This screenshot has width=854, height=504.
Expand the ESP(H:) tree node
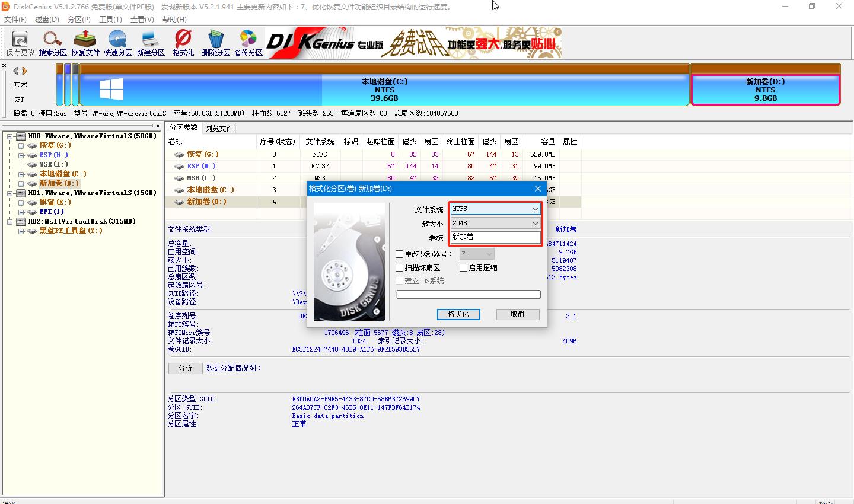(21, 155)
